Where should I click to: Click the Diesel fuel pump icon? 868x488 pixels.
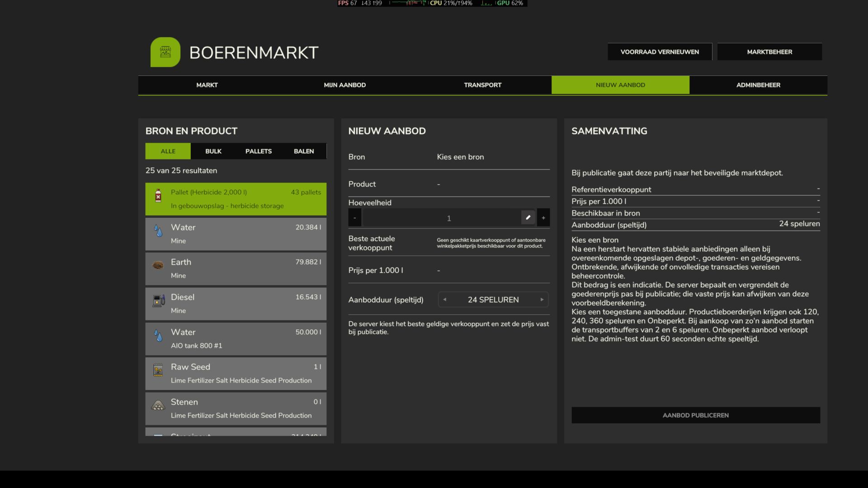(158, 300)
